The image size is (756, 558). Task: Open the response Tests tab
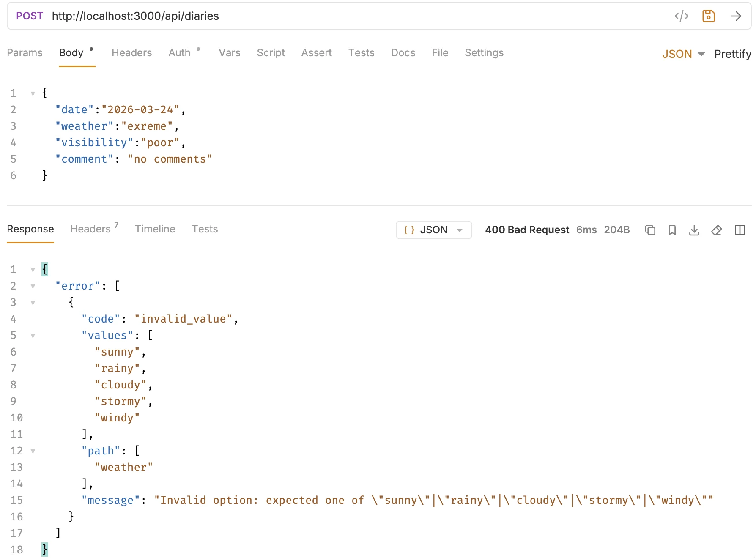click(x=205, y=229)
